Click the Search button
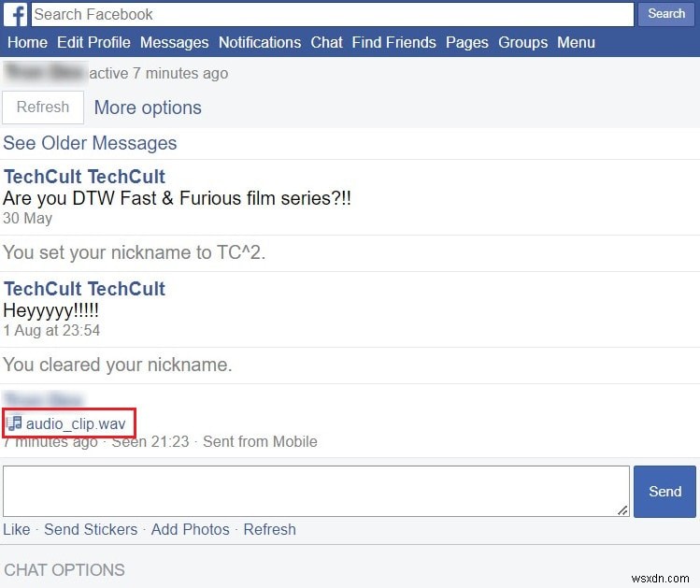 (665, 14)
